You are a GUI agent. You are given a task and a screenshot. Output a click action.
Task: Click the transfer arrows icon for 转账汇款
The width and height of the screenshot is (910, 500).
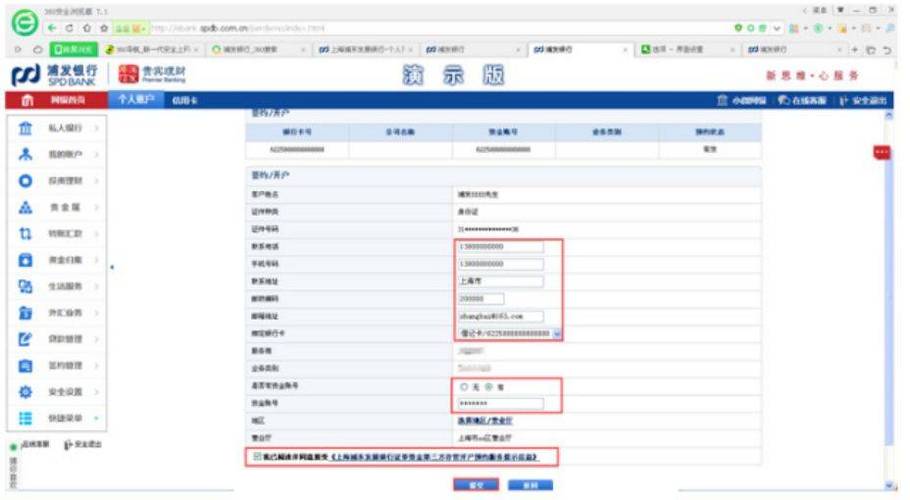click(25, 234)
